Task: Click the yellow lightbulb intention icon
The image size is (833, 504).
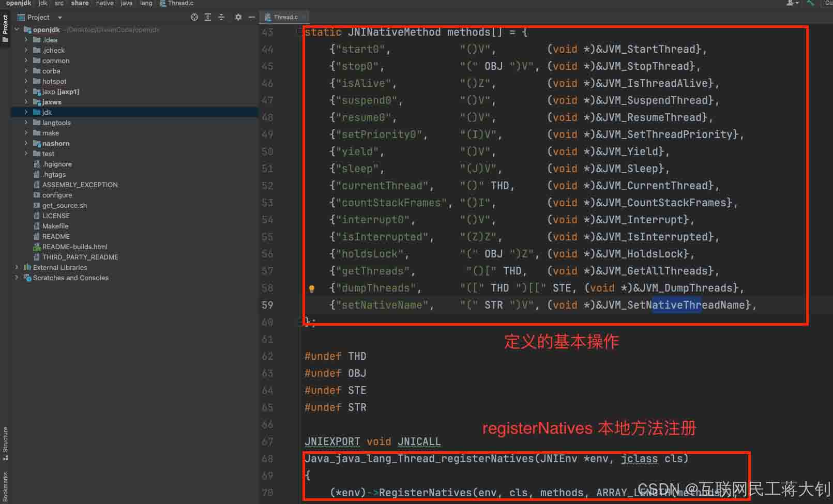Action: pyautogui.click(x=312, y=289)
